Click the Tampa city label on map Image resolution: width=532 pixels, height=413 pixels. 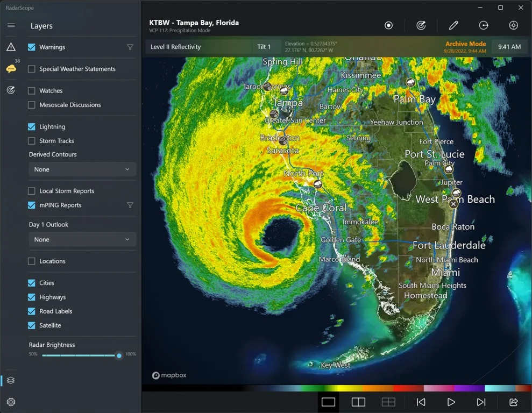[288, 102]
